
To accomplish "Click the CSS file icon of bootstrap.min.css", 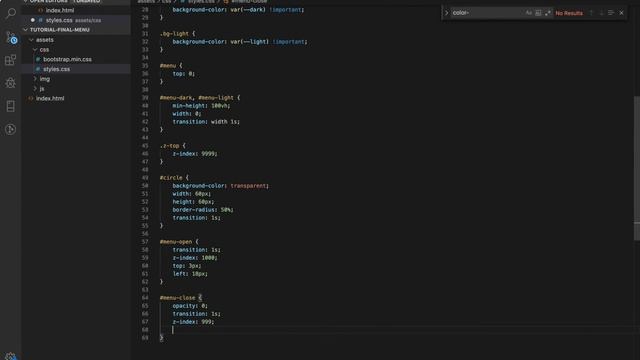I will pos(38,59).
